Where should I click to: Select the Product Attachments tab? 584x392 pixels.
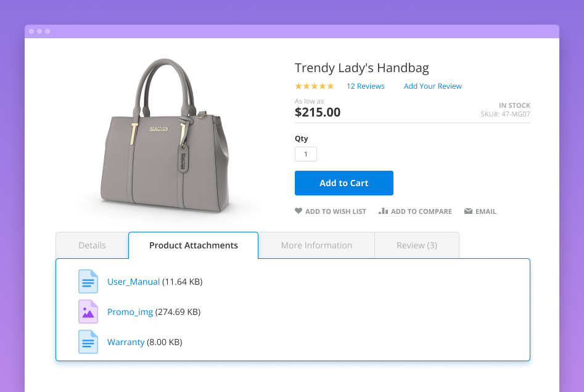(193, 245)
